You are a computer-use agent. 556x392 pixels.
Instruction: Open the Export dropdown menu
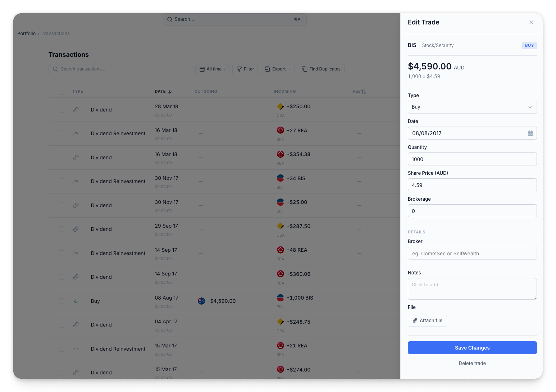tap(278, 69)
